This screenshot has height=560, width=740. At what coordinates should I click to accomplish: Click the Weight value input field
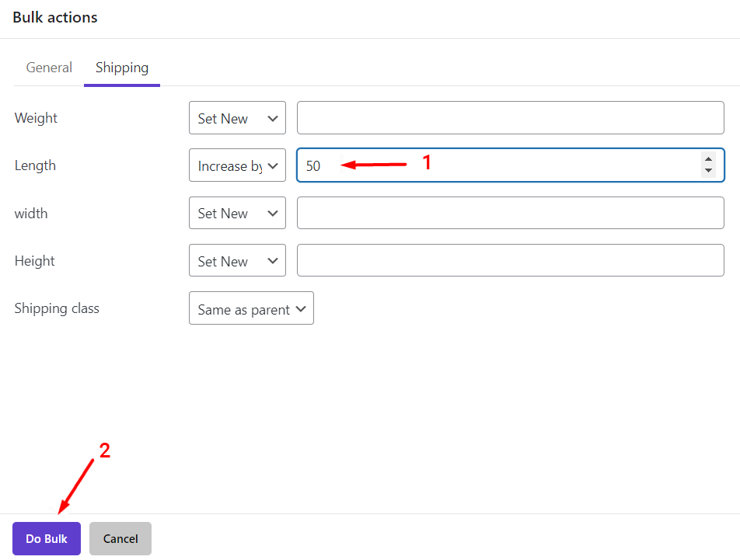click(x=510, y=118)
